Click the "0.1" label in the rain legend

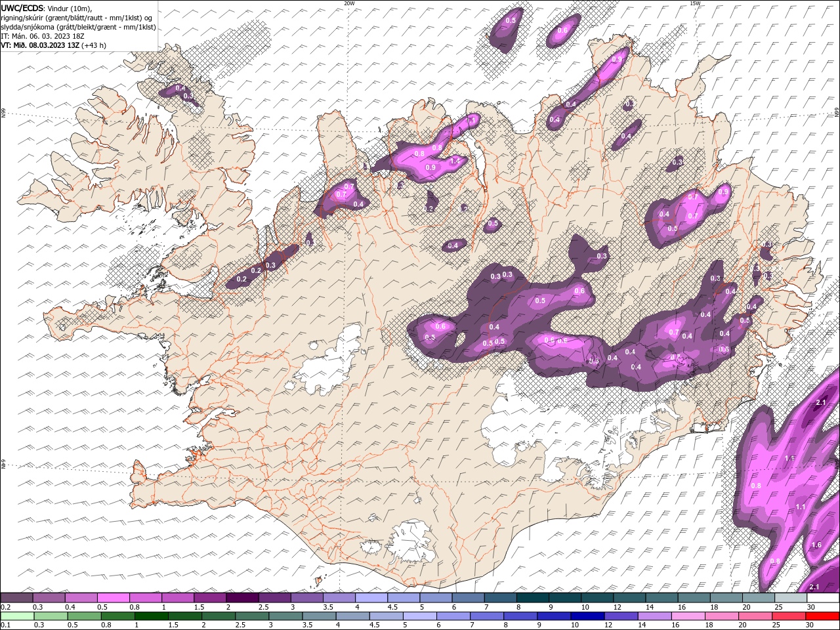pos(5,625)
